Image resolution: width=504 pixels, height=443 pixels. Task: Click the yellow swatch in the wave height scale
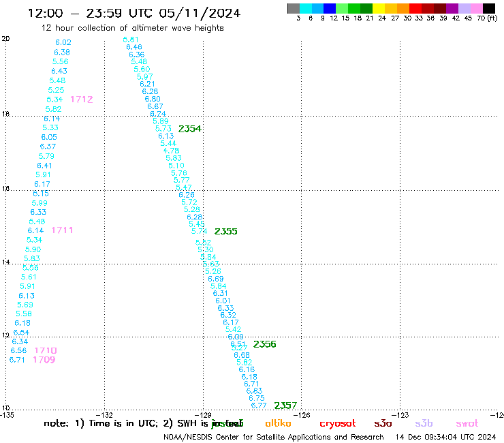379,8
